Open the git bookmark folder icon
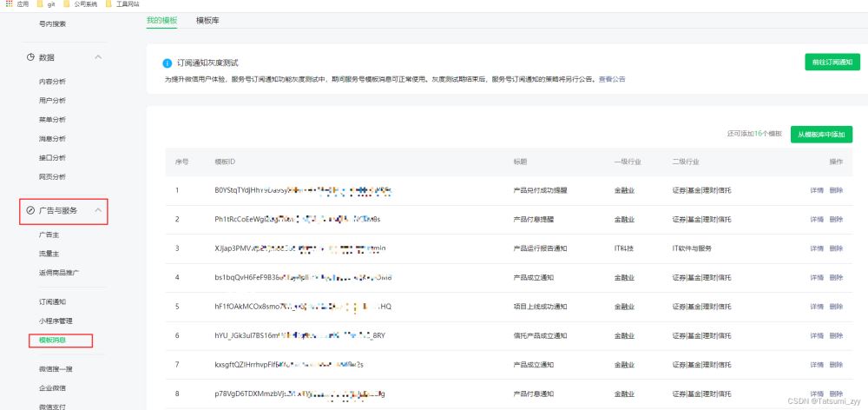This screenshot has width=868, height=410. (x=40, y=4)
